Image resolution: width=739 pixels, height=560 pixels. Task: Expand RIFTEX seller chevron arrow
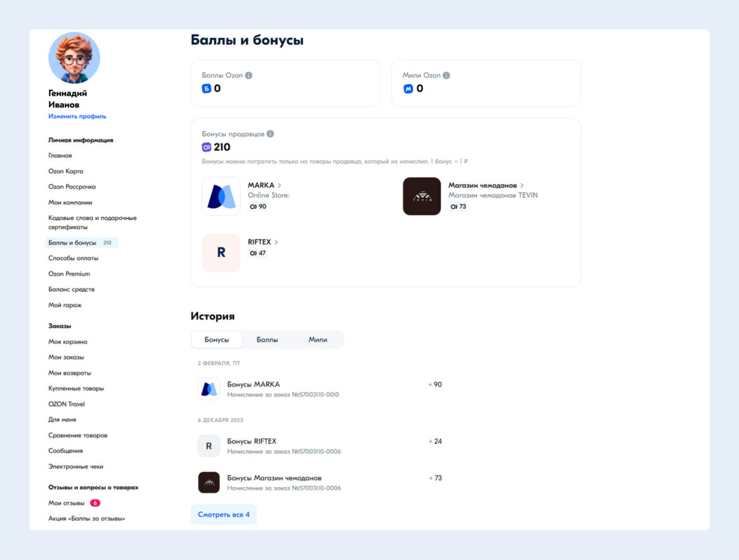(x=276, y=242)
